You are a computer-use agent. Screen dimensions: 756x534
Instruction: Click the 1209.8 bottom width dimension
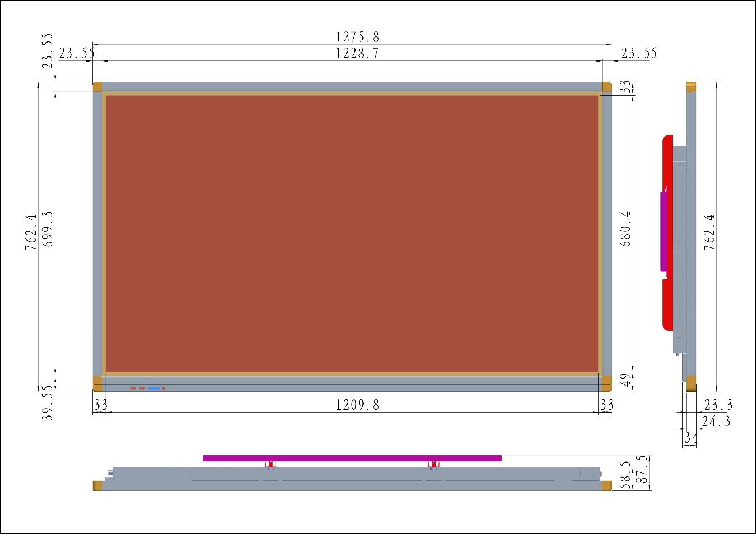(357, 405)
